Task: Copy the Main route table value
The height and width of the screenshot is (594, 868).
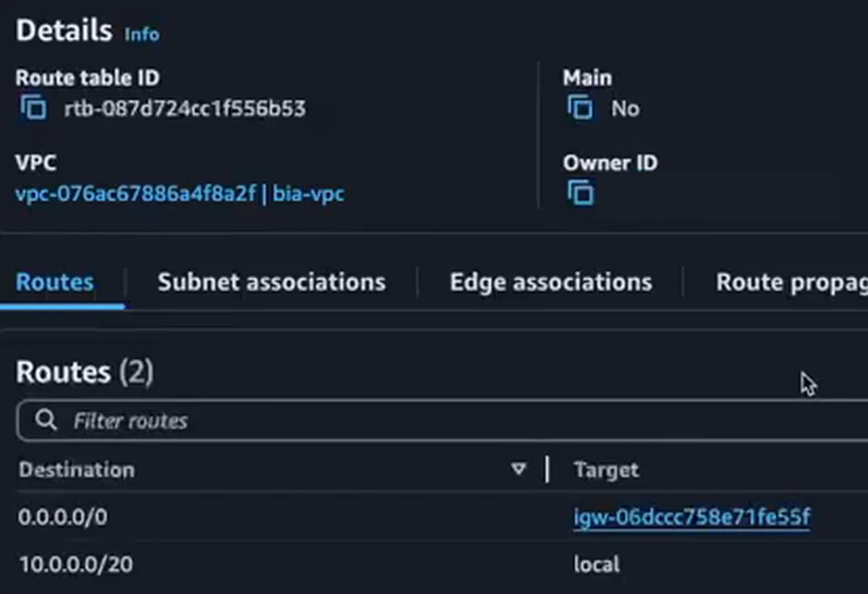Action: (580, 109)
